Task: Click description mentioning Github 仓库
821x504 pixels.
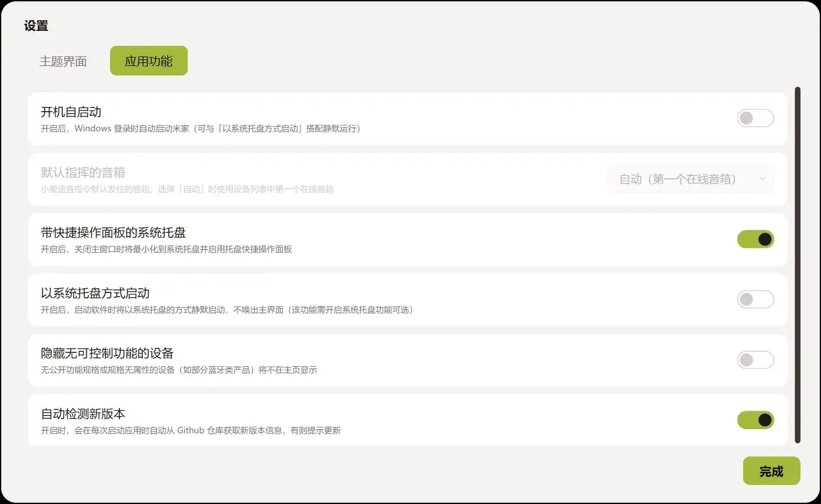Action: 190,430
